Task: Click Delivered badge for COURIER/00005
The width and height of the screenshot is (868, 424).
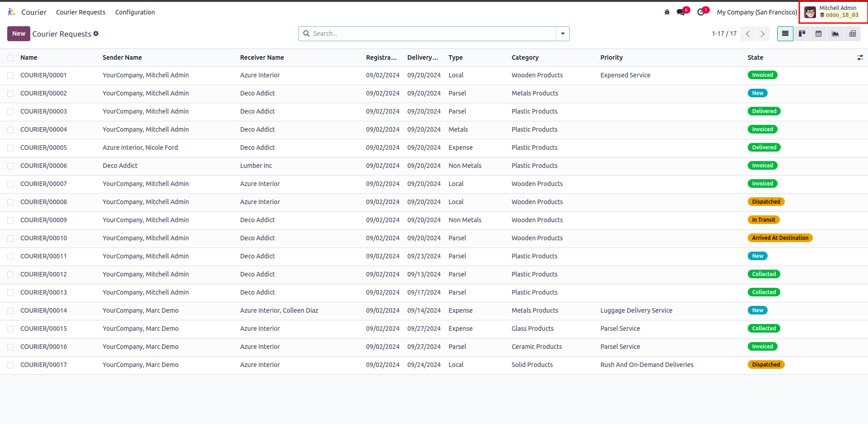Action: (x=764, y=148)
